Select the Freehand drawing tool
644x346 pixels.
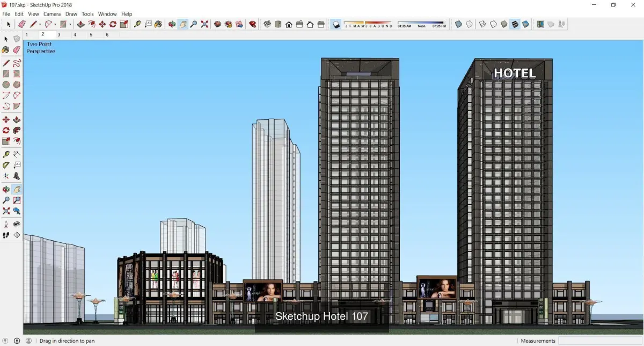[17, 63]
